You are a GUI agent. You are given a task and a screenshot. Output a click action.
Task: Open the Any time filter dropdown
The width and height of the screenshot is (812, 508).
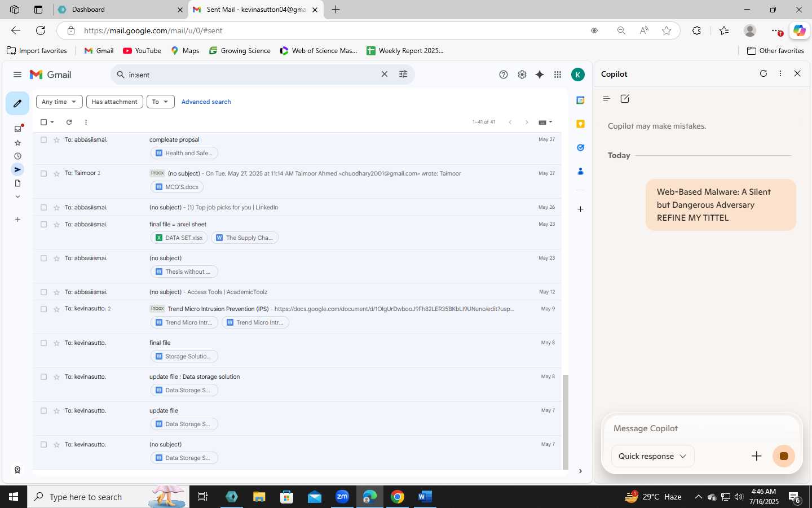pos(59,102)
